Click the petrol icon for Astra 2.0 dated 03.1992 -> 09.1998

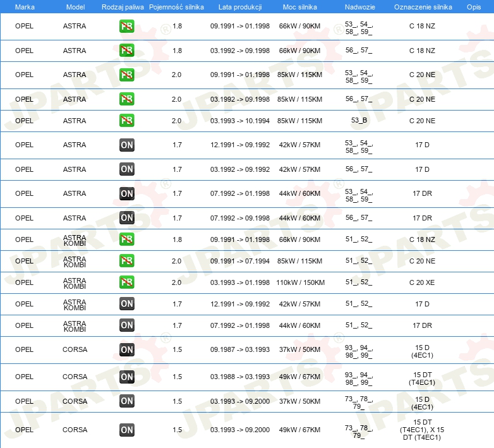[126, 99]
